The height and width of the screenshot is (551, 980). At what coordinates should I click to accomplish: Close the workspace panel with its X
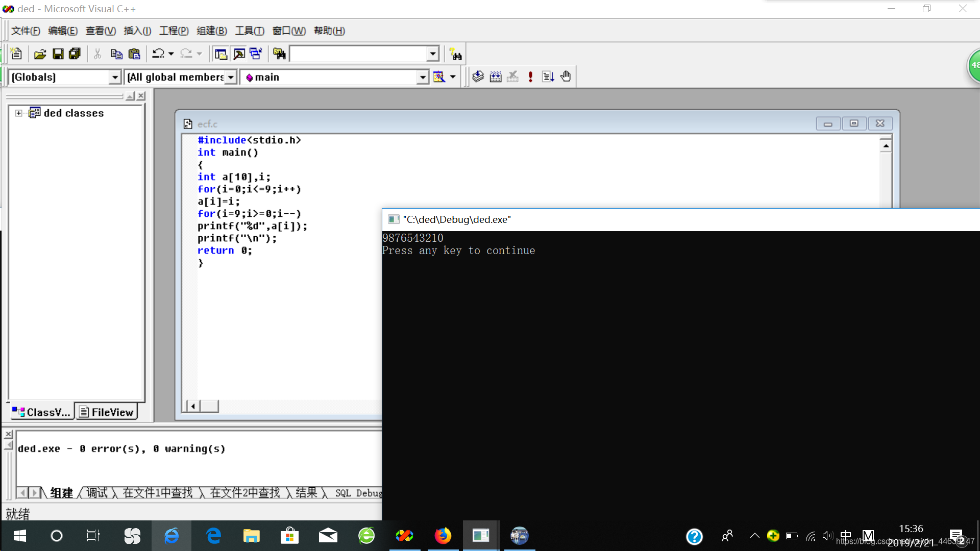point(141,96)
